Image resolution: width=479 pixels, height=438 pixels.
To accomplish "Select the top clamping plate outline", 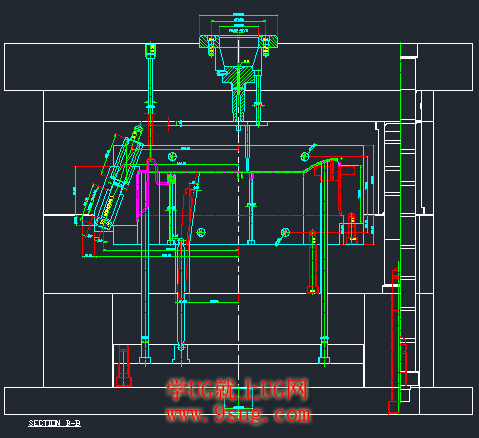I will click(238, 67).
